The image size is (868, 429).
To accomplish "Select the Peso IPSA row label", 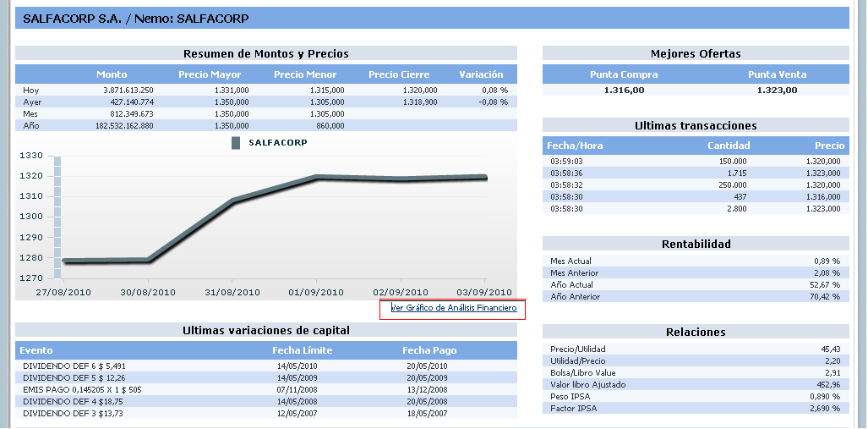I will (x=570, y=397).
